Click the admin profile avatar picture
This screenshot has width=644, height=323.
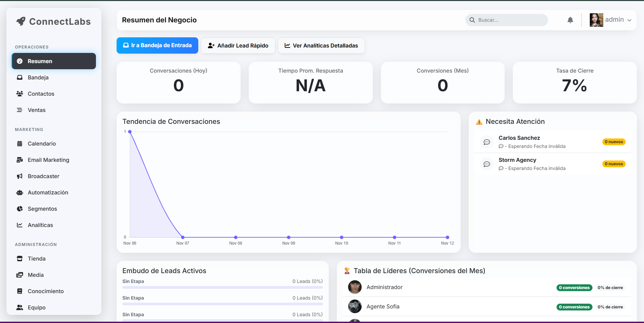(x=596, y=20)
